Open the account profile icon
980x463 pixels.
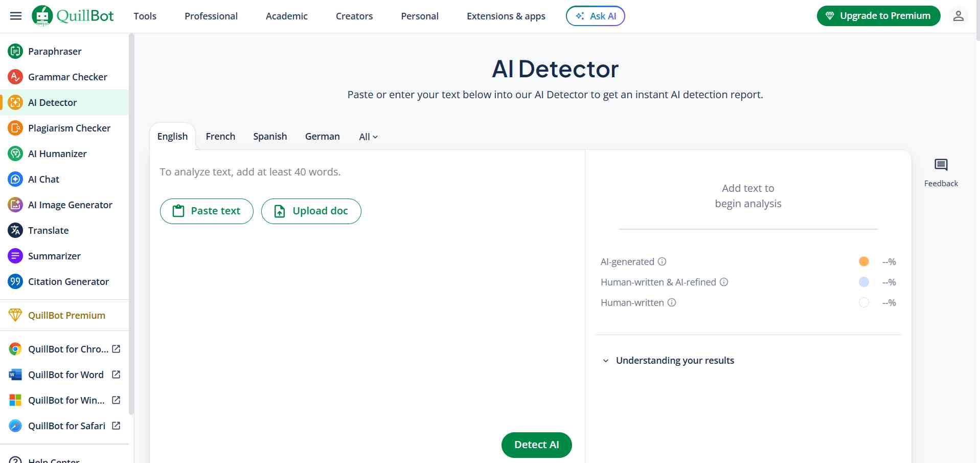point(959,16)
